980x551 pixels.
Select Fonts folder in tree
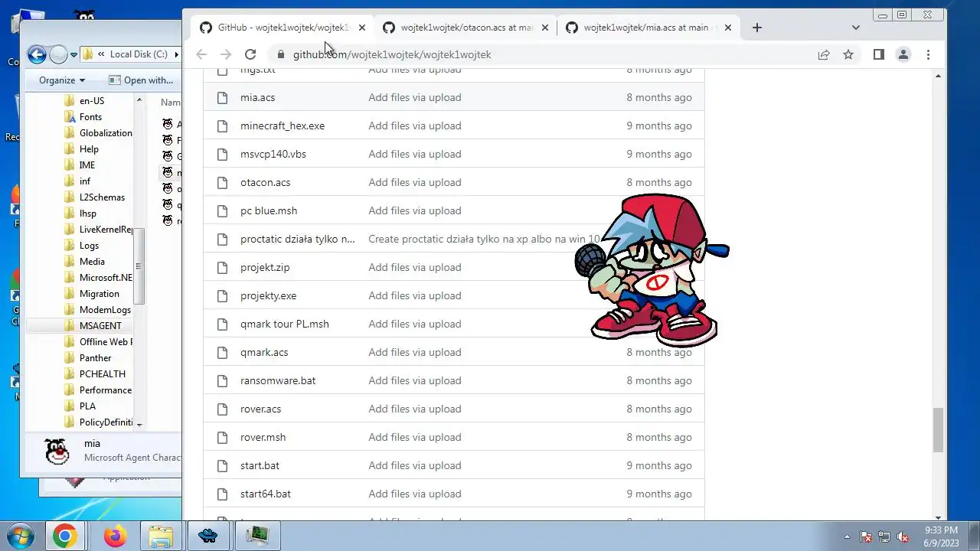pyautogui.click(x=90, y=116)
